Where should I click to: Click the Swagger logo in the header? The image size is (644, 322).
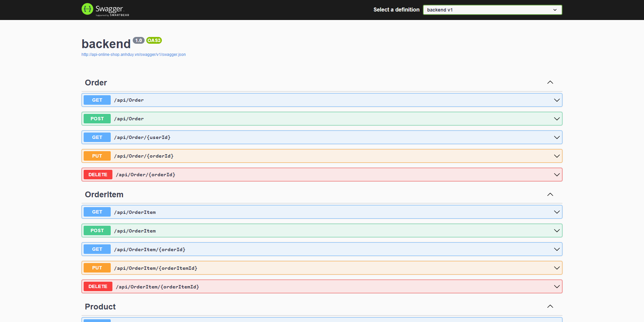tap(105, 9)
